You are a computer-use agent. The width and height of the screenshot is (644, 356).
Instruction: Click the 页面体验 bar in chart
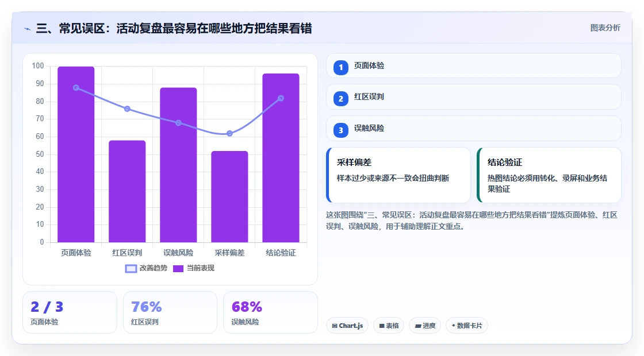(x=76, y=154)
